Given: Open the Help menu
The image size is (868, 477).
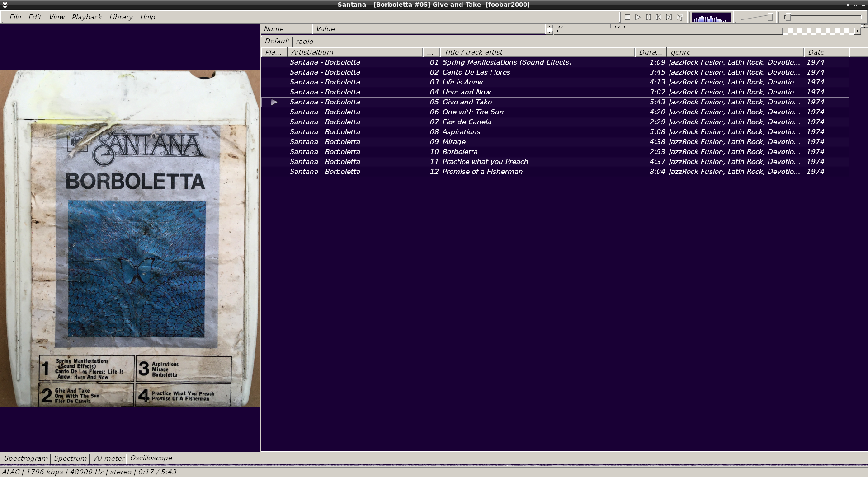Looking at the screenshot, I should [147, 17].
